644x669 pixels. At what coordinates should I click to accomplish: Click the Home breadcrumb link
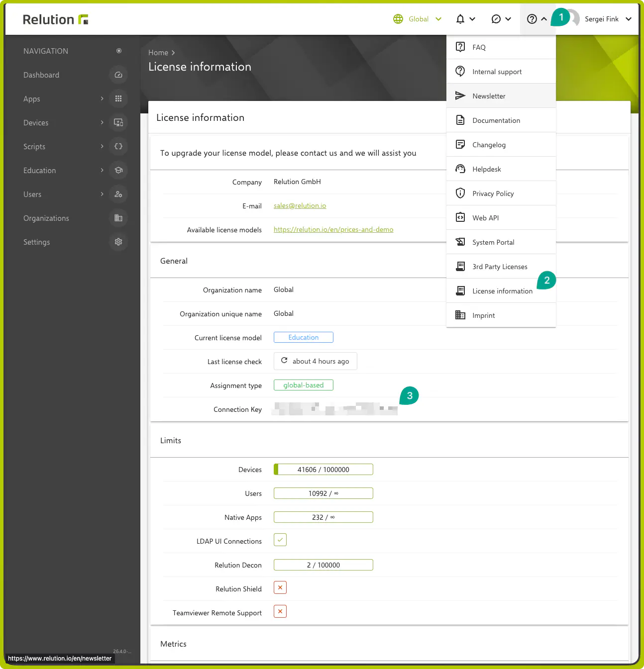coord(158,53)
